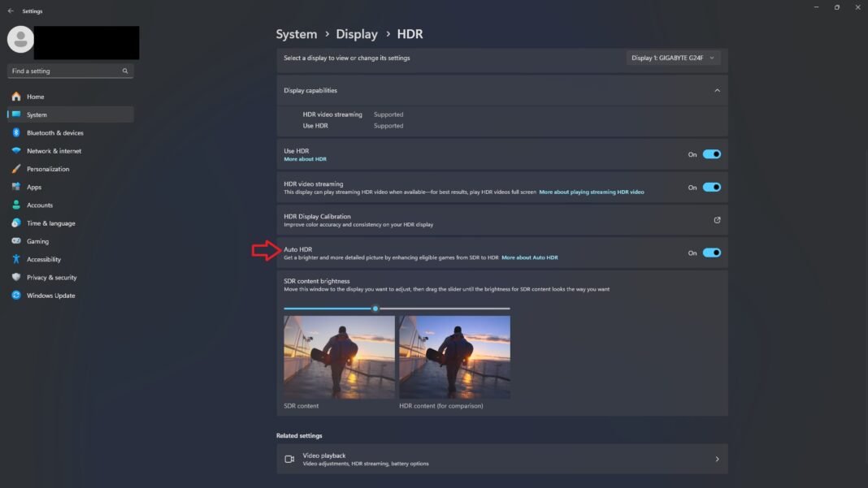Expand the Video playback settings
The height and width of the screenshot is (488, 868).
point(717,458)
